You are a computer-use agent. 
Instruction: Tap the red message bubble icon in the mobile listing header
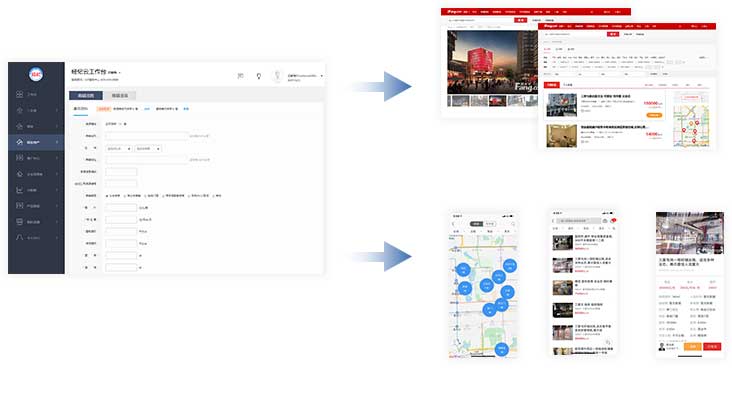click(x=613, y=220)
